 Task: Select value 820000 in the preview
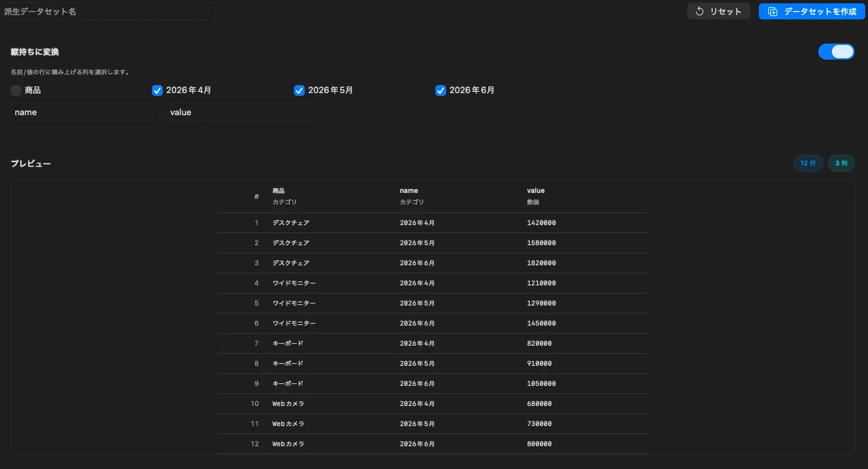click(x=539, y=344)
